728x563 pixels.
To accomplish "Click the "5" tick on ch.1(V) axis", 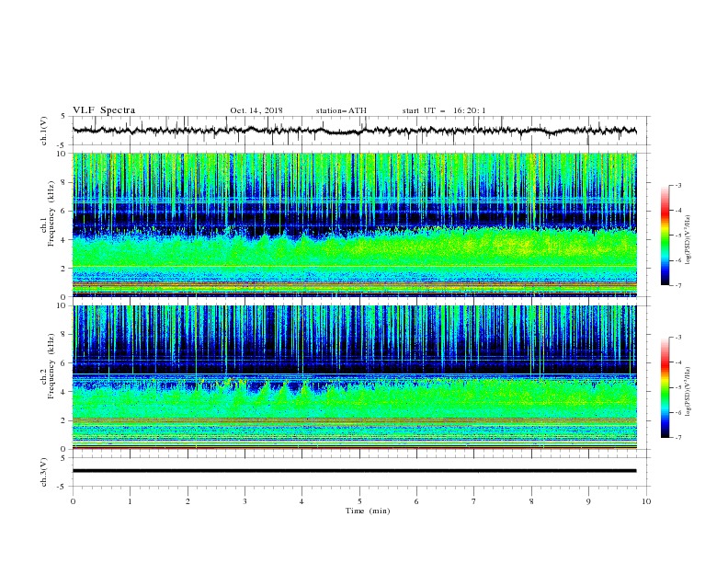I will pyautogui.click(x=64, y=117).
